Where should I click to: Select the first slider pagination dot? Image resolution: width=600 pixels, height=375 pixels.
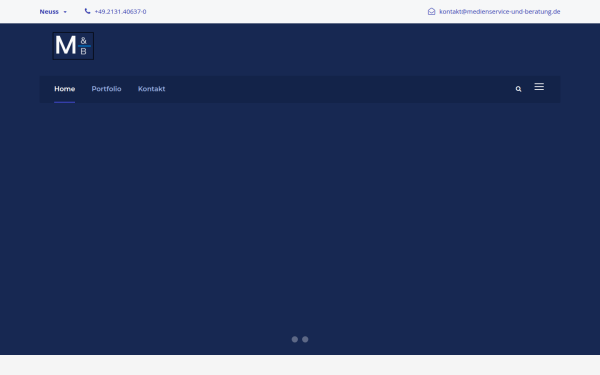[295, 339]
